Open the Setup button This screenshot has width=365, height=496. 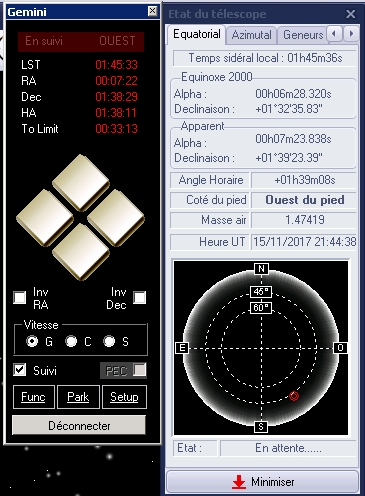(124, 397)
